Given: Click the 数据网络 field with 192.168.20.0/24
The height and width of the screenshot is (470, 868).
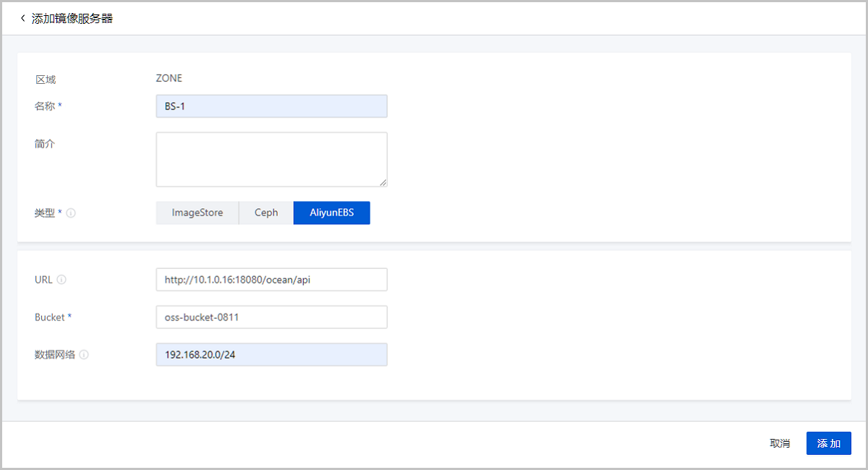Looking at the screenshot, I should coord(271,355).
